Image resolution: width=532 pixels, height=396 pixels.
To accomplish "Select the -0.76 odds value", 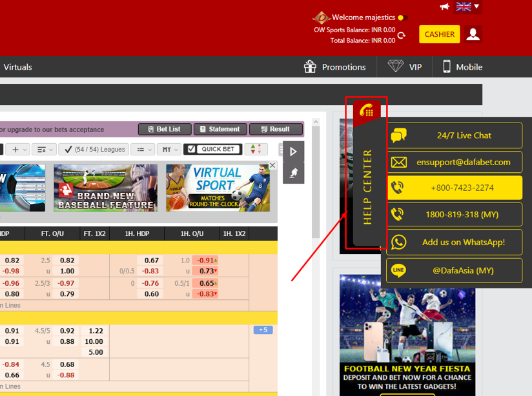I will point(150,283).
